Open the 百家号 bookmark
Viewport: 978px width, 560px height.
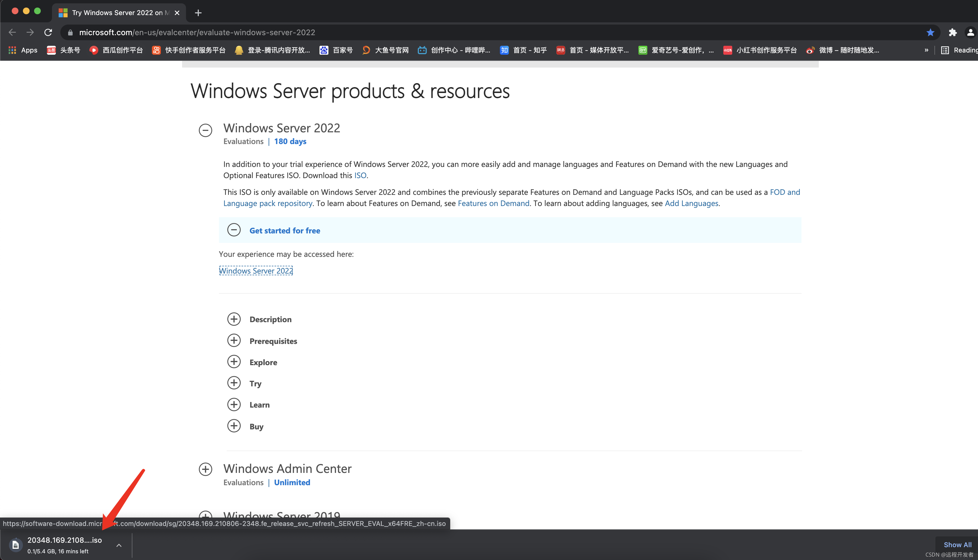coord(336,50)
